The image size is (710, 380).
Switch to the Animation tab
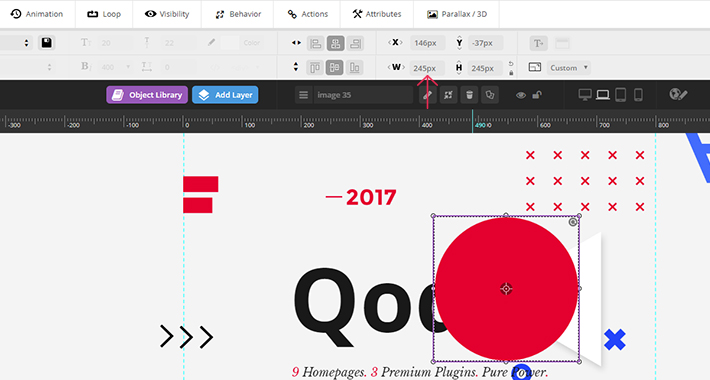click(x=37, y=14)
